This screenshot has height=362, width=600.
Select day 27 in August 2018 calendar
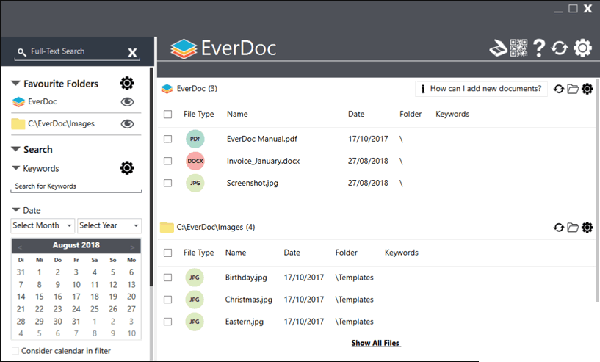pyautogui.click(x=131, y=309)
